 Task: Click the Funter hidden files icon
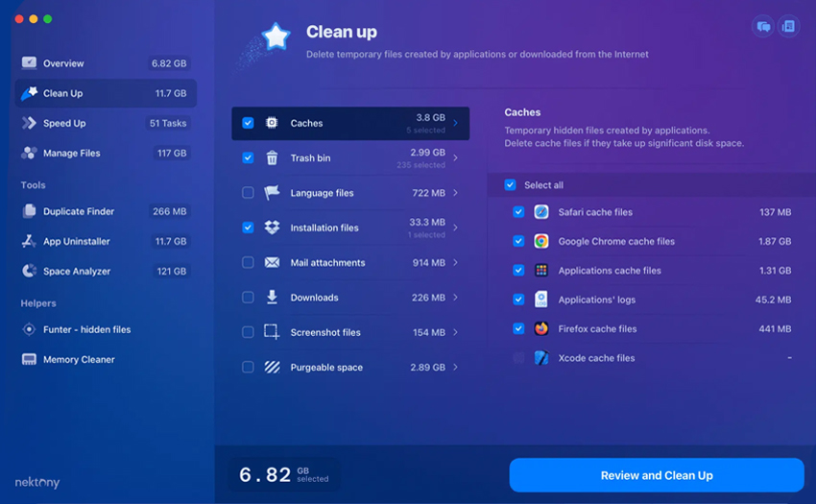[29, 329]
